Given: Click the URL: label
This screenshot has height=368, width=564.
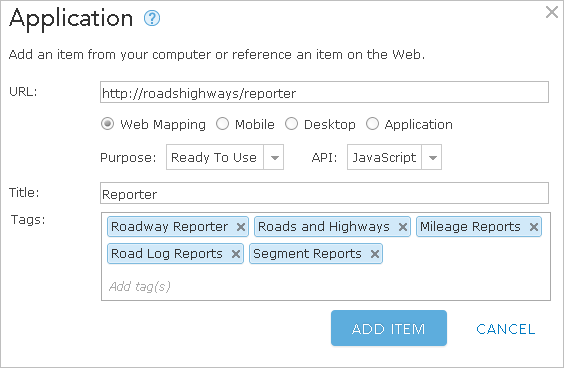Looking at the screenshot, I should pos(23,92).
